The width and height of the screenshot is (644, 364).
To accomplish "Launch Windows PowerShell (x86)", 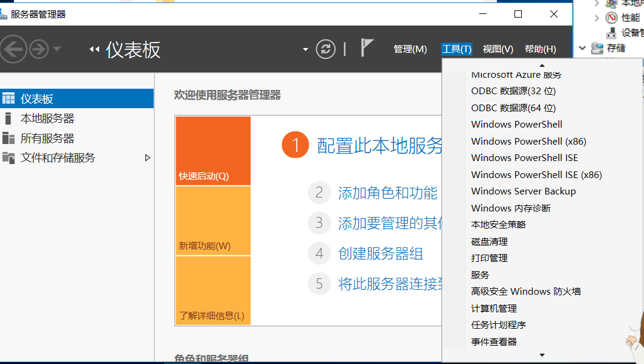I will point(528,141).
